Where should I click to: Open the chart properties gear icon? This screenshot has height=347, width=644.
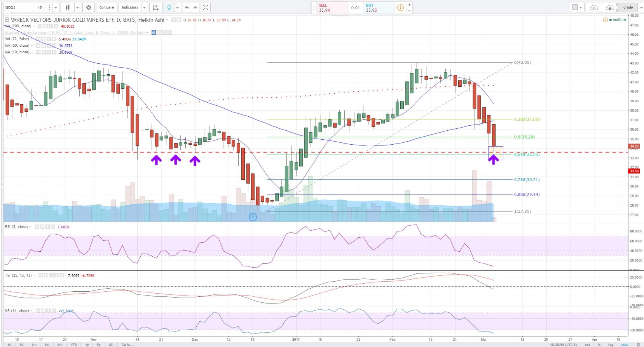click(89, 7)
